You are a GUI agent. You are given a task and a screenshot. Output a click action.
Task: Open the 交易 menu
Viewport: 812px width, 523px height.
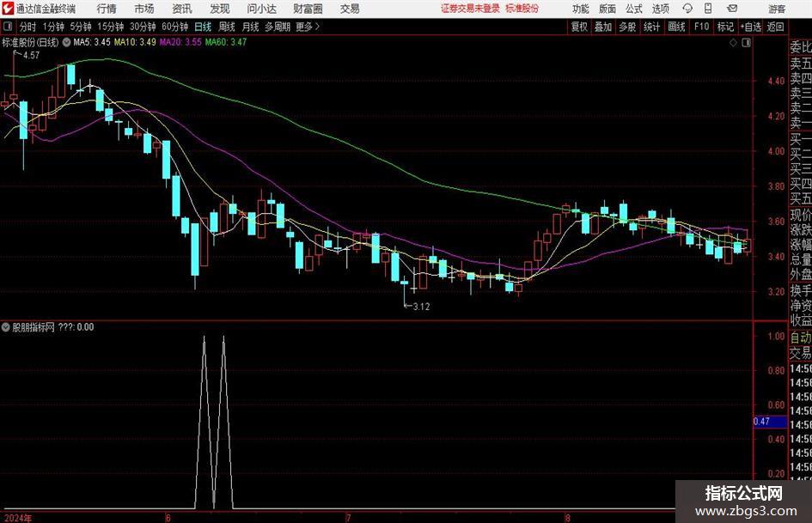(350, 9)
